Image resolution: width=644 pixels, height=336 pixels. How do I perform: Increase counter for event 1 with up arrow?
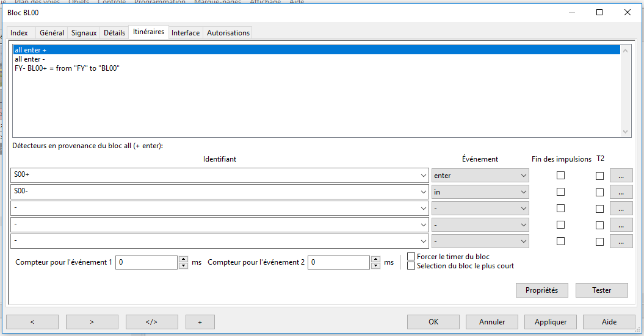[x=183, y=259]
